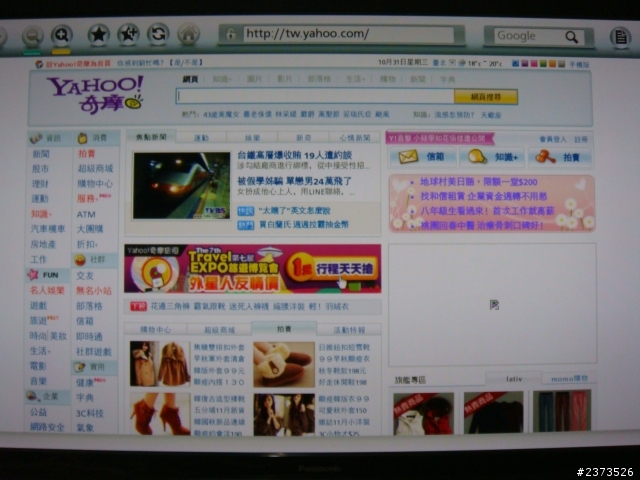This screenshot has height=480, width=640.
Task: Go to browser home page icon
Action: click(x=189, y=35)
